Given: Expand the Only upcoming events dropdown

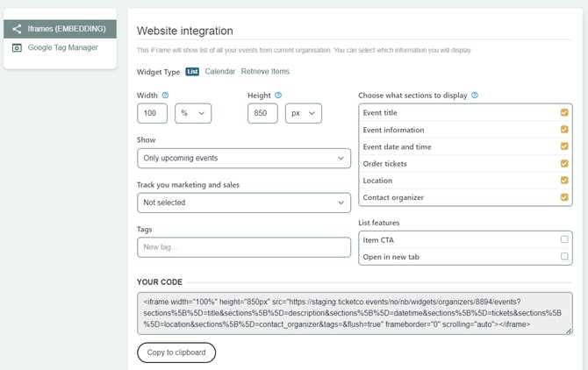Looking at the screenshot, I should [244, 158].
